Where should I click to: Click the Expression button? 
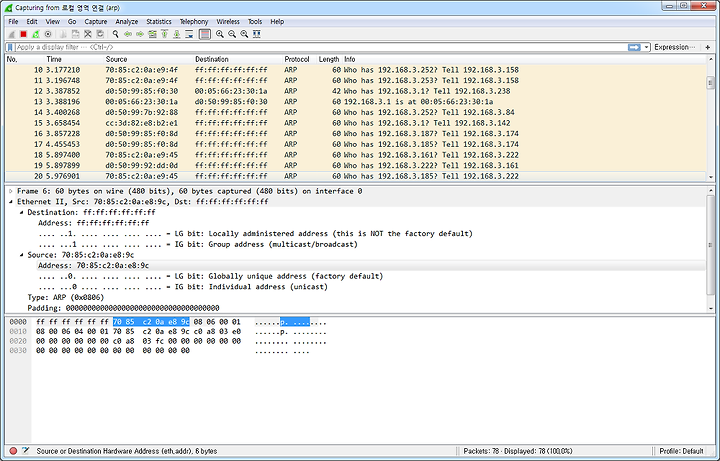tap(675, 47)
